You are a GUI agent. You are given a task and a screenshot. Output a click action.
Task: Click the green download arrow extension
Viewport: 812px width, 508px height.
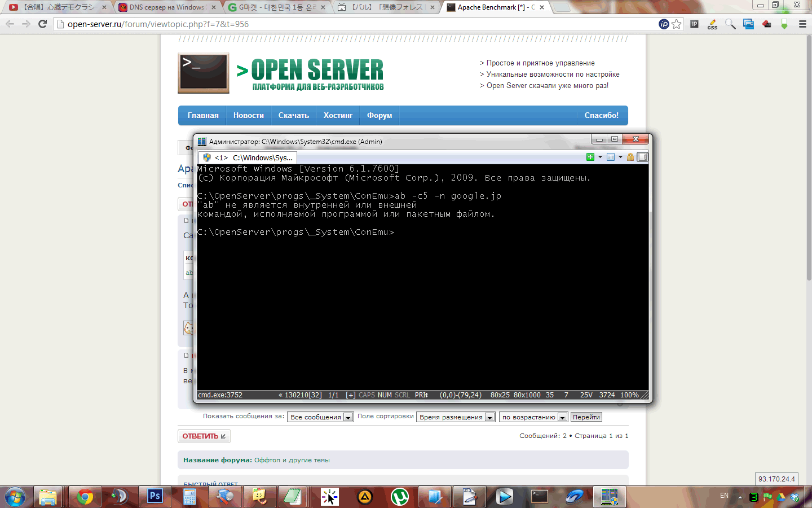pos(784,24)
